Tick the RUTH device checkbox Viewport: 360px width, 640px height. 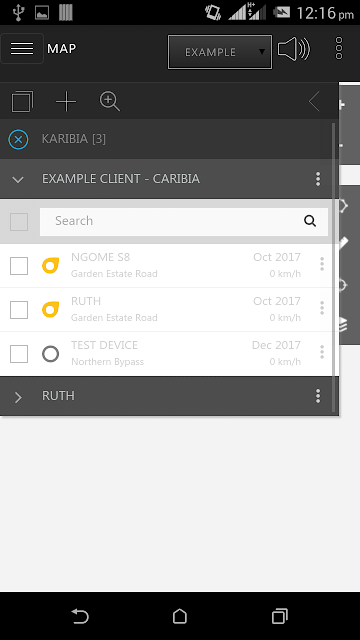coord(19,310)
